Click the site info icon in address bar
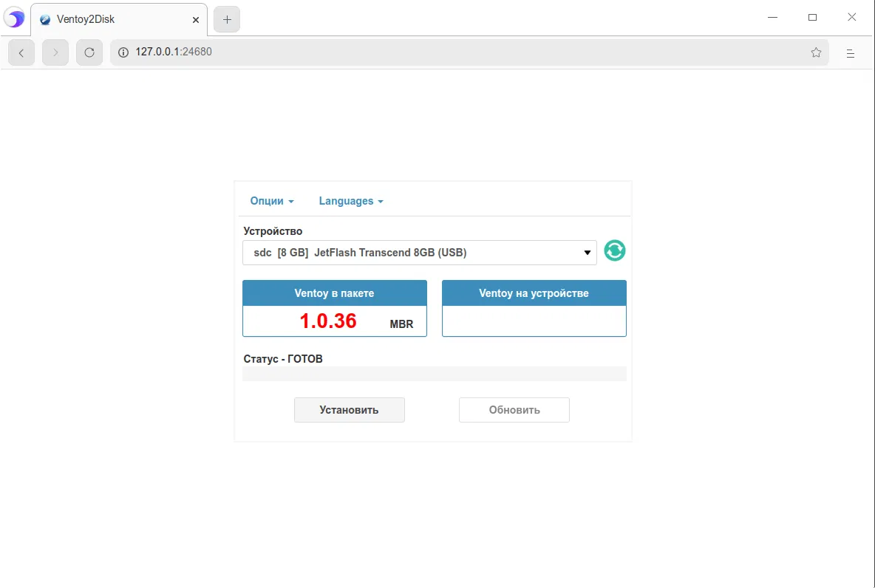This screenshot has width=875, height=588. [123, 52]
